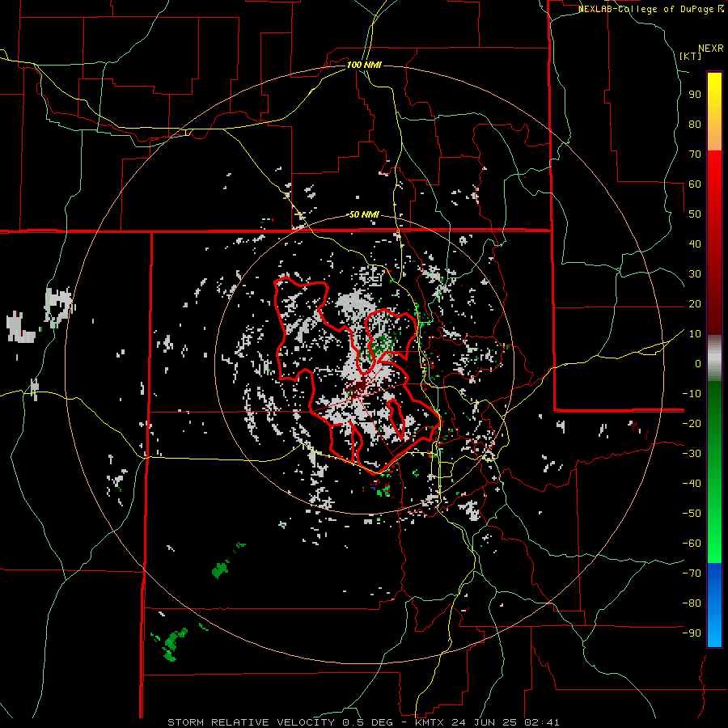728x728 pixels.
Task: Click the [KT] units label
Action: (x=691, y=56)
